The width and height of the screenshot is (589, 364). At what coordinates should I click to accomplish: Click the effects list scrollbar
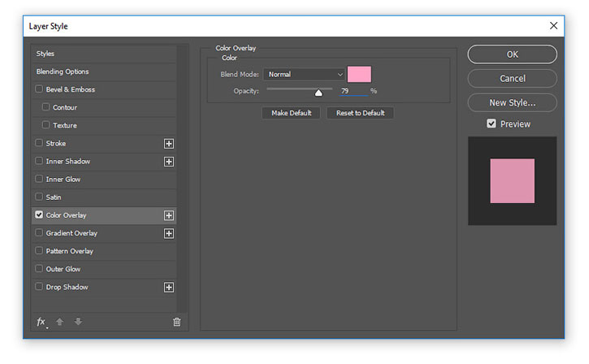(x=183, y=179)
